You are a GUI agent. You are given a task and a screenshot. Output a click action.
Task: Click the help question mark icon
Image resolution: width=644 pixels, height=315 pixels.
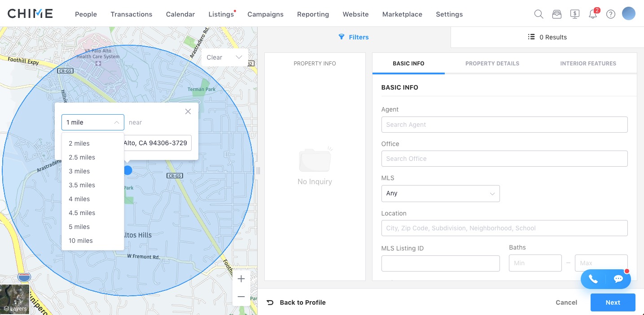click(x=610, y=14)
